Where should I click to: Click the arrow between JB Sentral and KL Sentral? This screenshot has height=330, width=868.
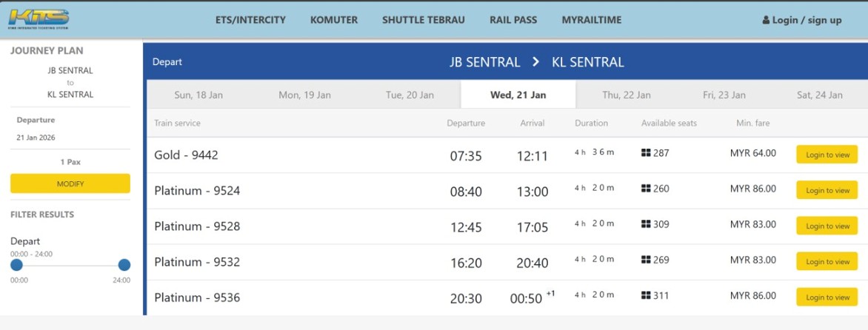click(x=536, y=62)
